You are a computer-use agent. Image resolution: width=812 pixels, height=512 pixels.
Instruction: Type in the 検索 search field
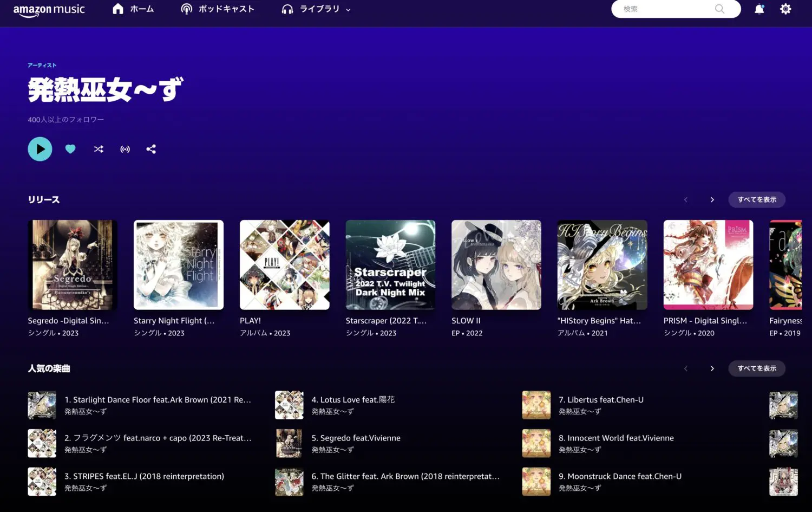[x=666, y=9]
